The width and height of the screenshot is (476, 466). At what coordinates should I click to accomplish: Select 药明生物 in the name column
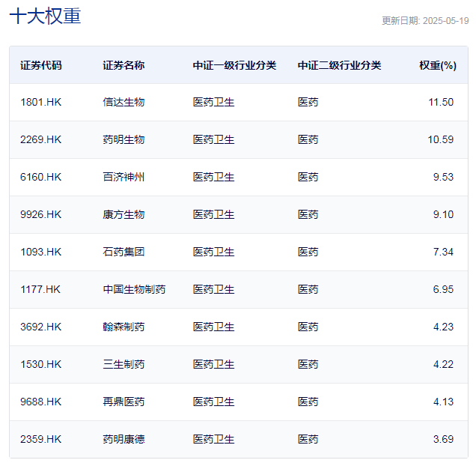[x=123, y=139]
